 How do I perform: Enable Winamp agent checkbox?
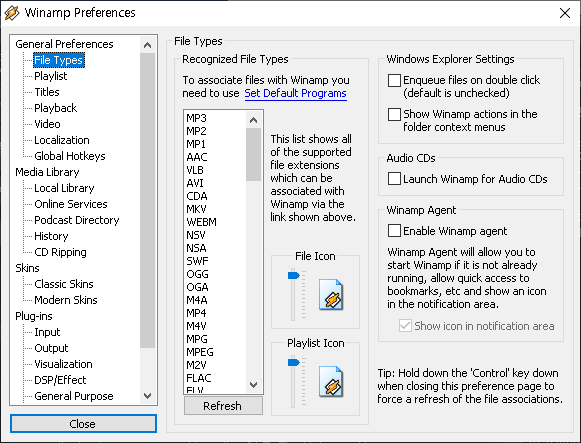[x=394, y=230]
